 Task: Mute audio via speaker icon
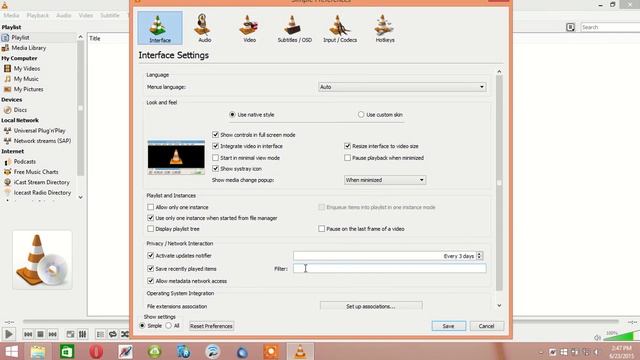pos(598,337)
